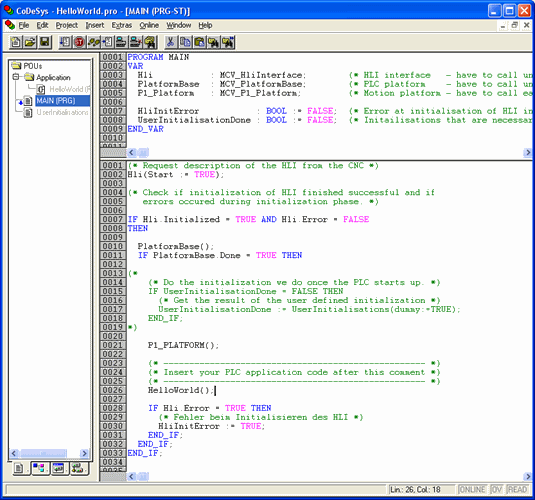Screen dimensions: 535x500
Task: Place cursor on 'HelloWorld();' code line
Action: click(181, 390)
